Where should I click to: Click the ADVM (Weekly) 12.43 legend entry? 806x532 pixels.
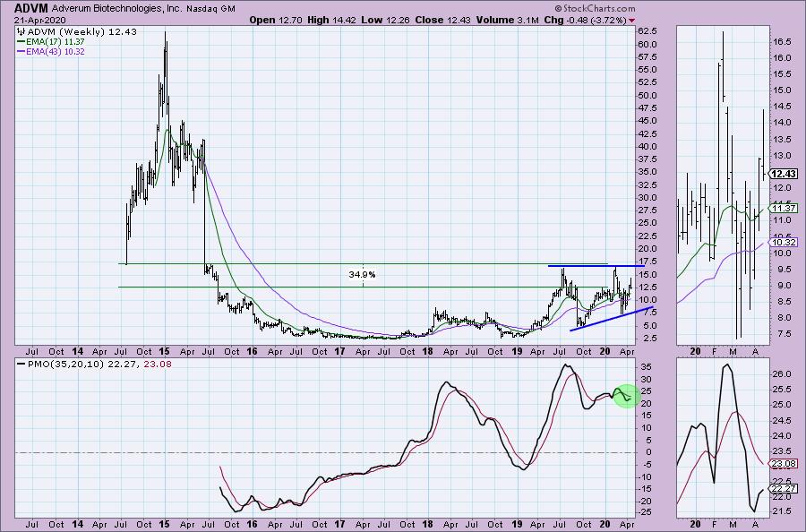click(x=82, y=32)
